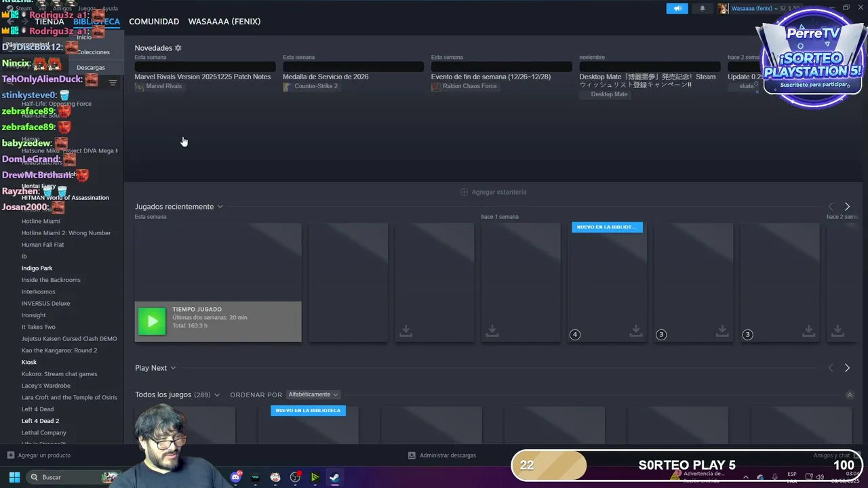Select Lethal Company in the library

44,432
